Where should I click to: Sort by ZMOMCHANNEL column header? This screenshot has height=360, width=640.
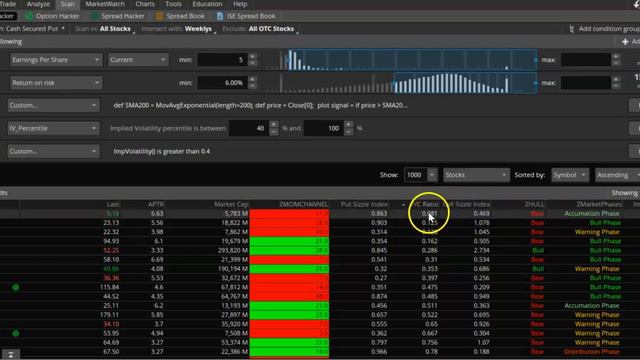(303, 204)
